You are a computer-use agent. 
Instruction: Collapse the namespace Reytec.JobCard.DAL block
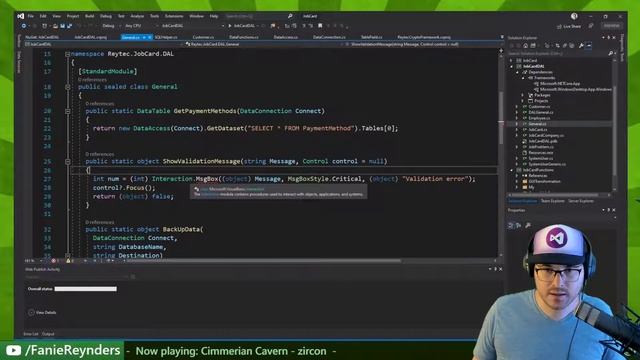(x=68, y=54)
